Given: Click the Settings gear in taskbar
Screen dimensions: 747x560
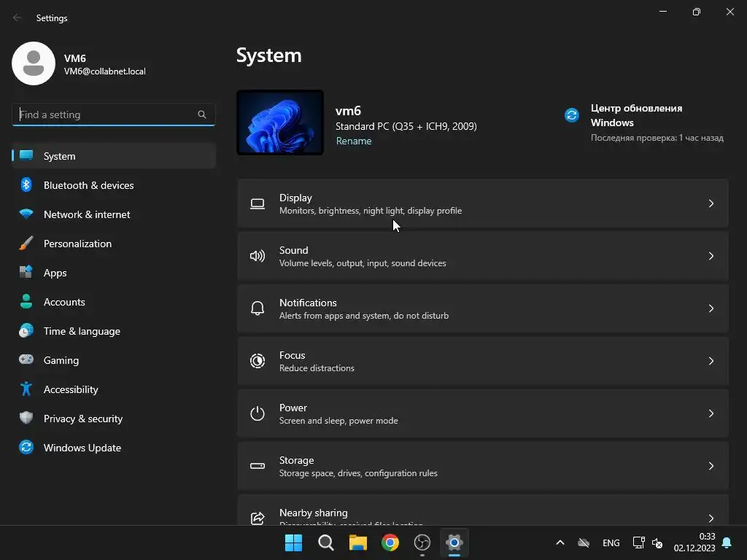Looking at the screenshot, I should (x=454, y=542).
